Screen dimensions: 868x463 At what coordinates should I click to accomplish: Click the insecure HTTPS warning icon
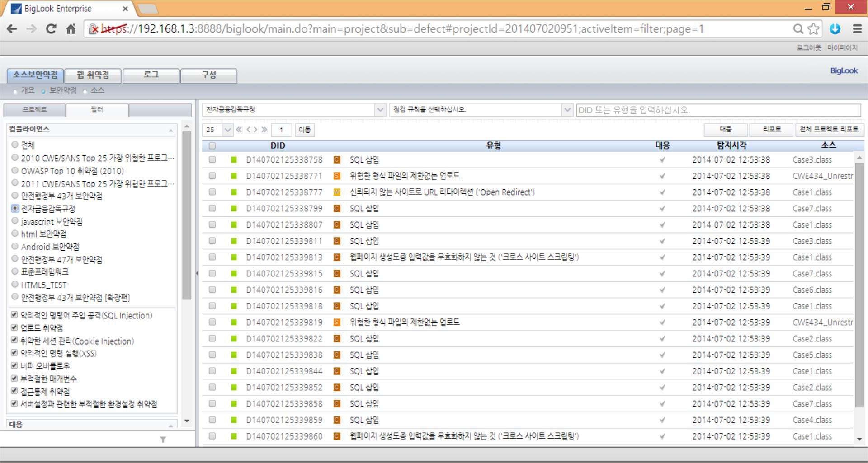(93, 29)
